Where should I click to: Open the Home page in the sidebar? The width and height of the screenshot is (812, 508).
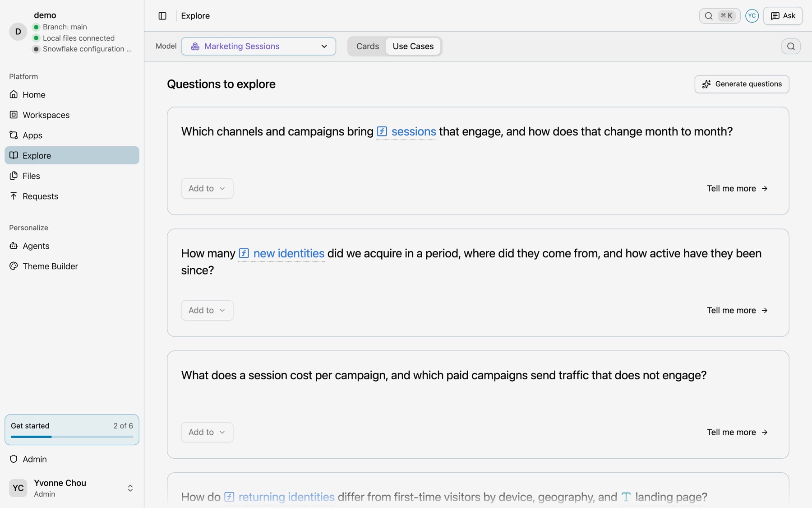(x=72, y=94)
